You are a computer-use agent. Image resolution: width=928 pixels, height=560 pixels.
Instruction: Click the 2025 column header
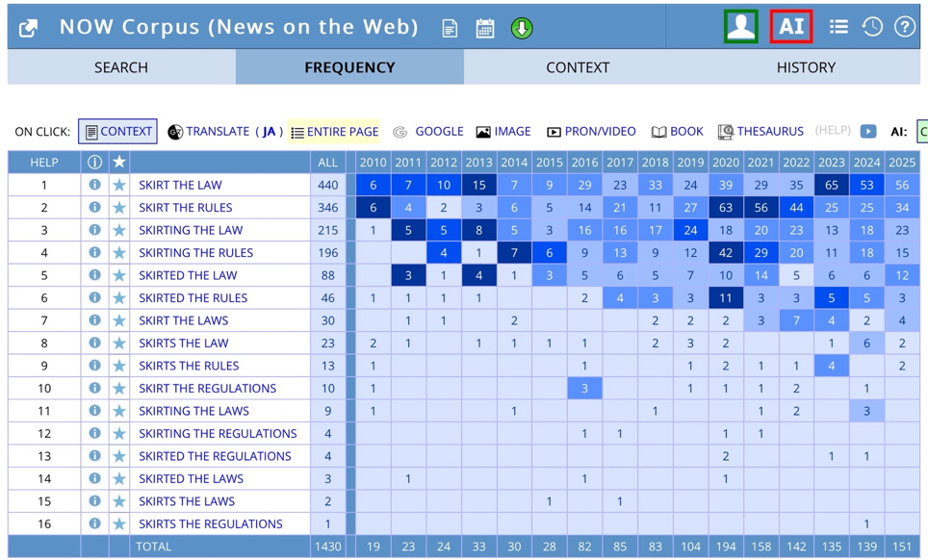click(902, 162)
